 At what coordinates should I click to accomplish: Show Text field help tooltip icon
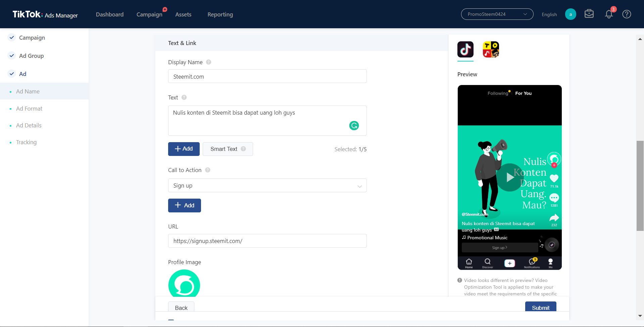(184, 97)
